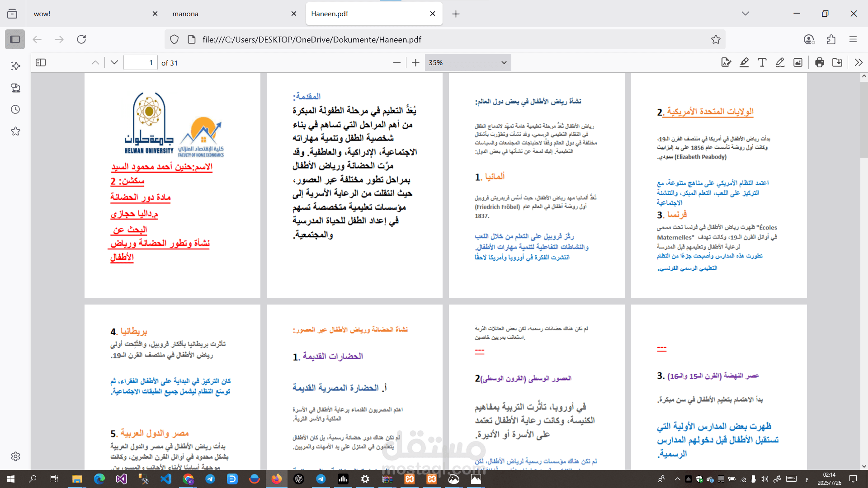The width and height of the screenshot is (868, 488).
Task: Select the add image tool
Action: point(798,62)
